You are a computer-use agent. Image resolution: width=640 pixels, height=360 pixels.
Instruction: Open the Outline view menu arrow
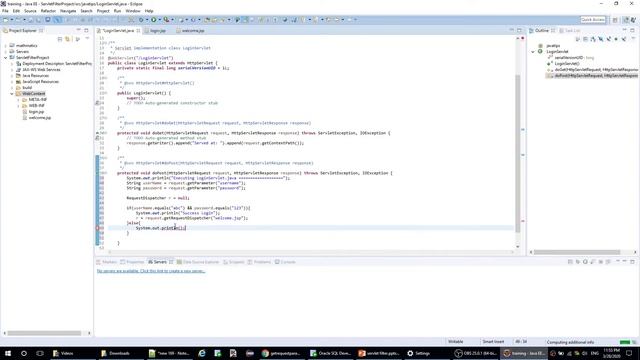click(x=633, y=39)
